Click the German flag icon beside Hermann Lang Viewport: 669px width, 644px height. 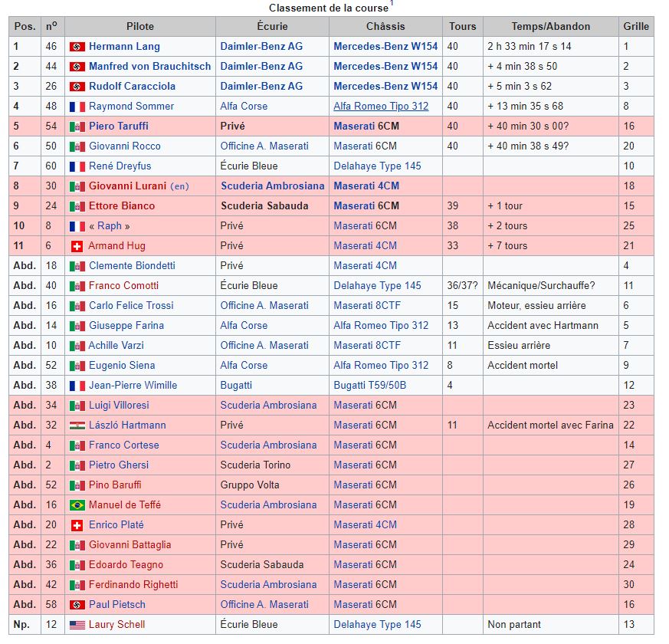click(77, 47)
